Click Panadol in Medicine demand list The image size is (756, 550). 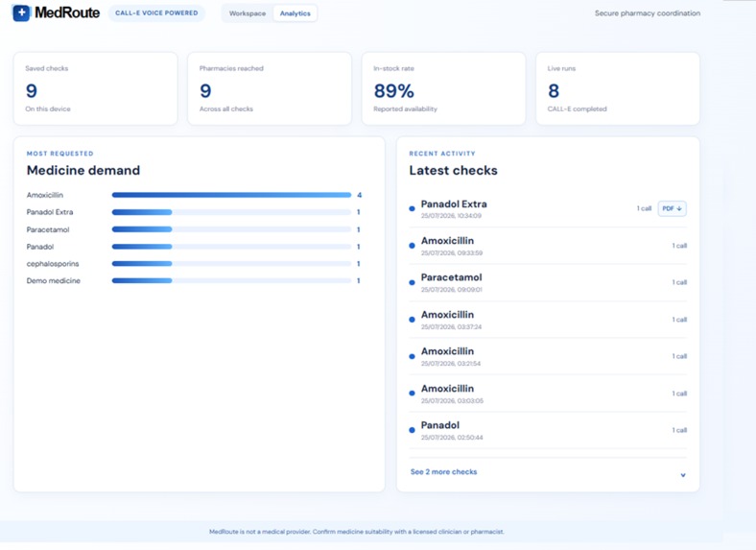[40, 247]
